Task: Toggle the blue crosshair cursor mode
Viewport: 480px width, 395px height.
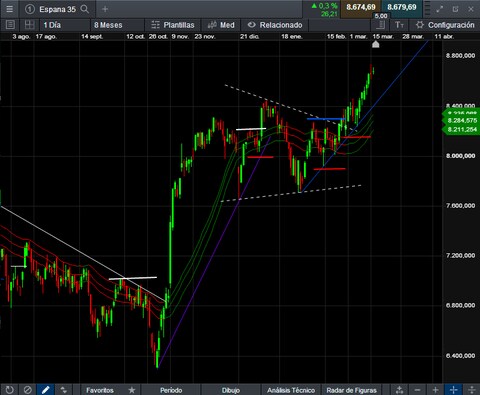Action: (x=453, y=390)
